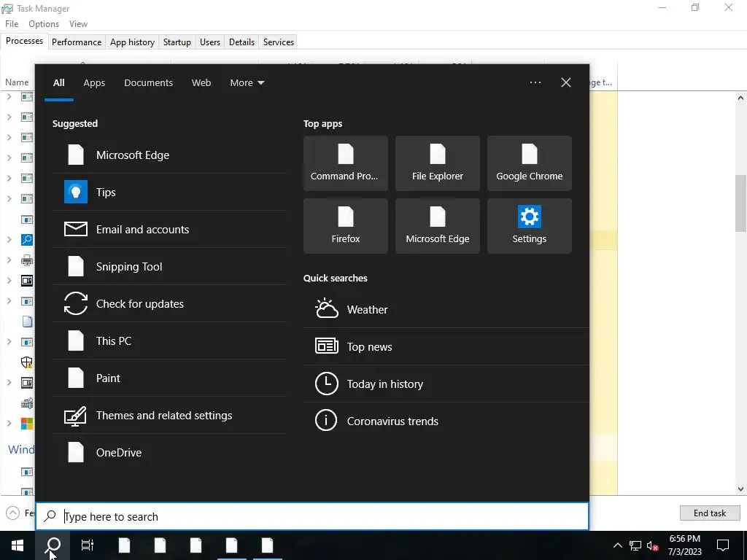Open Task View on the taskbar

coord(88,545)
